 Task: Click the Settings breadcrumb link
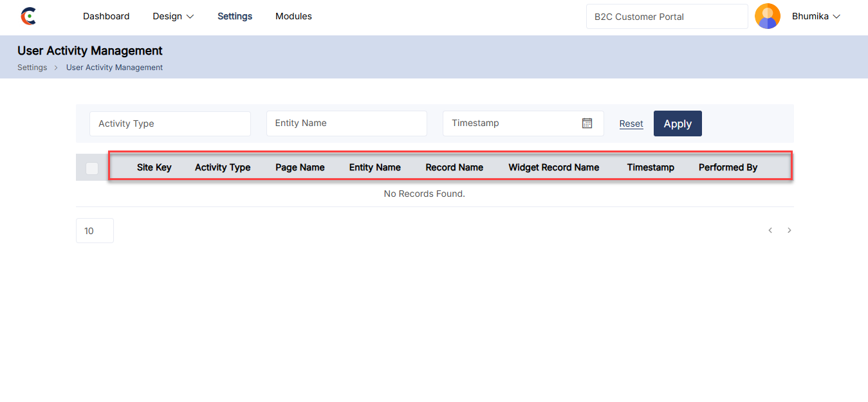[x=32, y=68]
